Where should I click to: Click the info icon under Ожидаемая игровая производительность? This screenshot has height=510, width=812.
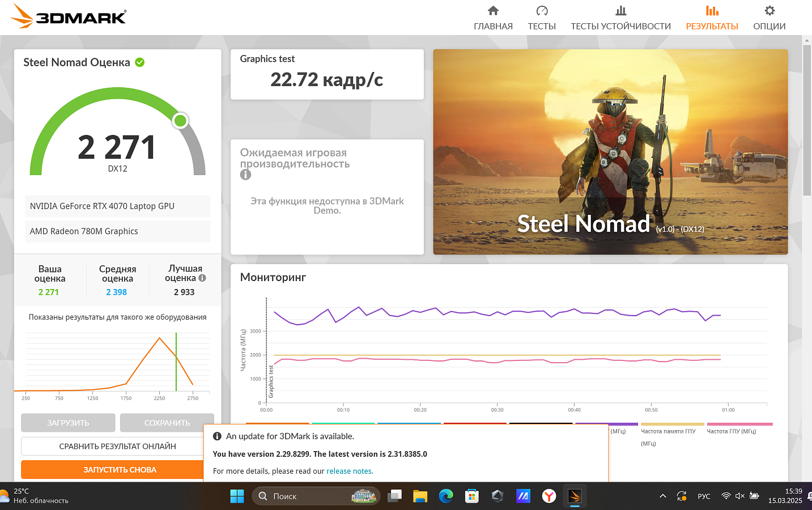click(x=245, y=175)
